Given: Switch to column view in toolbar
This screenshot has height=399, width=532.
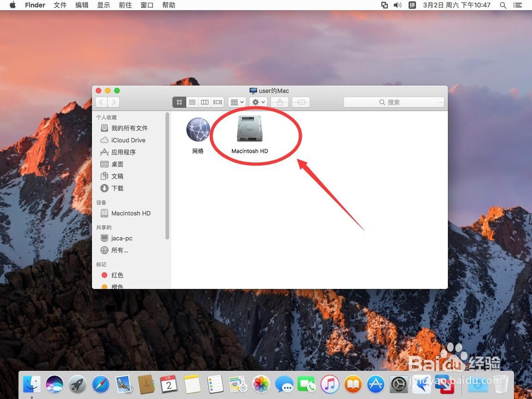Looking at the screenshot, I should click(205, 102).
